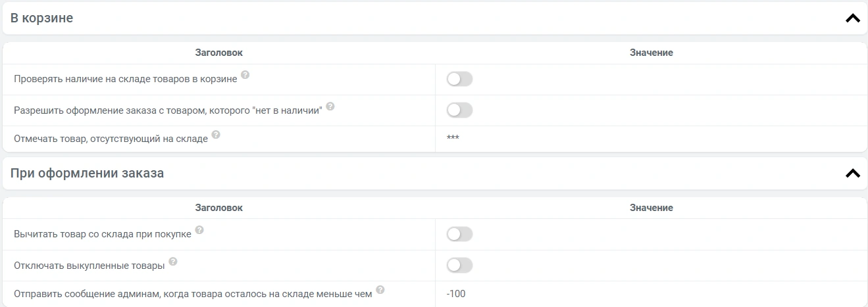Image resolution: width=868 pixels, height=307 pixels.
Task: Click help icon next to 'Разрешить оформление заказа'
Action: (330, 106)
